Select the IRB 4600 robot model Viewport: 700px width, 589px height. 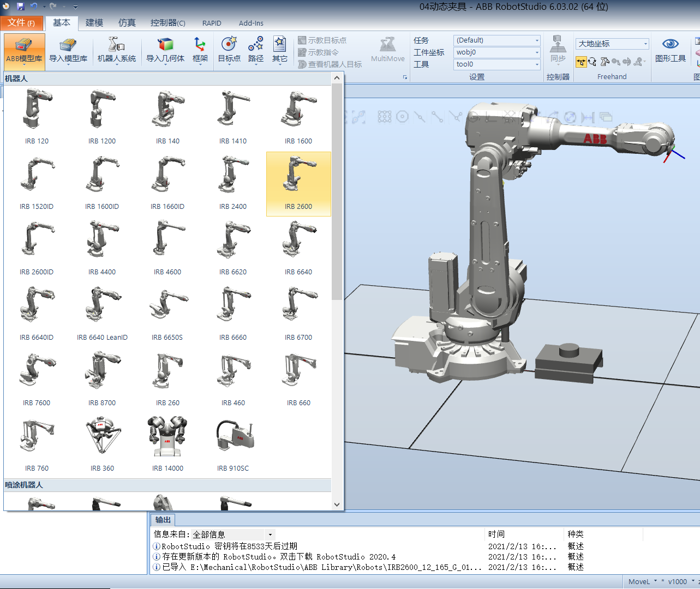[x=167, y=249]
